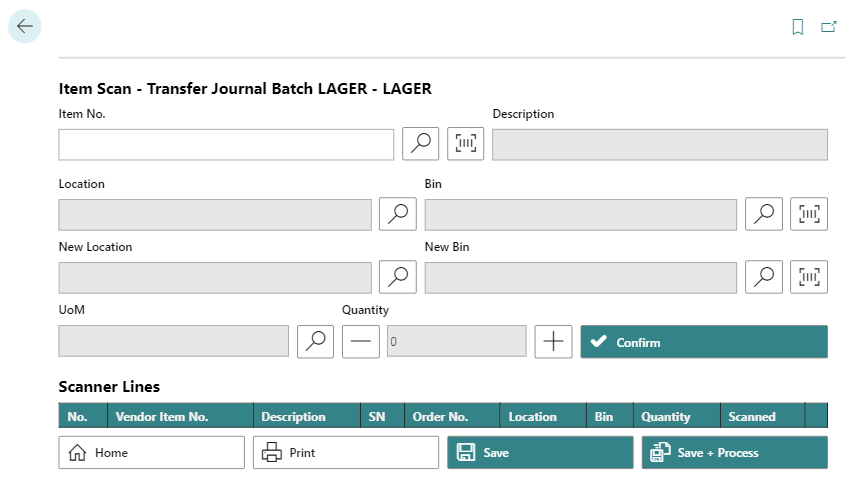Go back using the arrow button
The image size is (849, 481).
pos(24,26)
